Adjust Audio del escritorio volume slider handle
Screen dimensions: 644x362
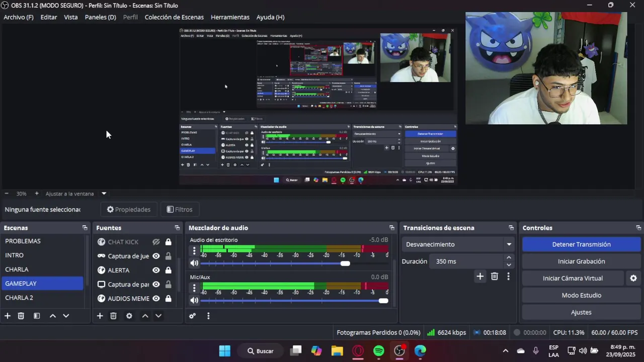click(345, 263)
